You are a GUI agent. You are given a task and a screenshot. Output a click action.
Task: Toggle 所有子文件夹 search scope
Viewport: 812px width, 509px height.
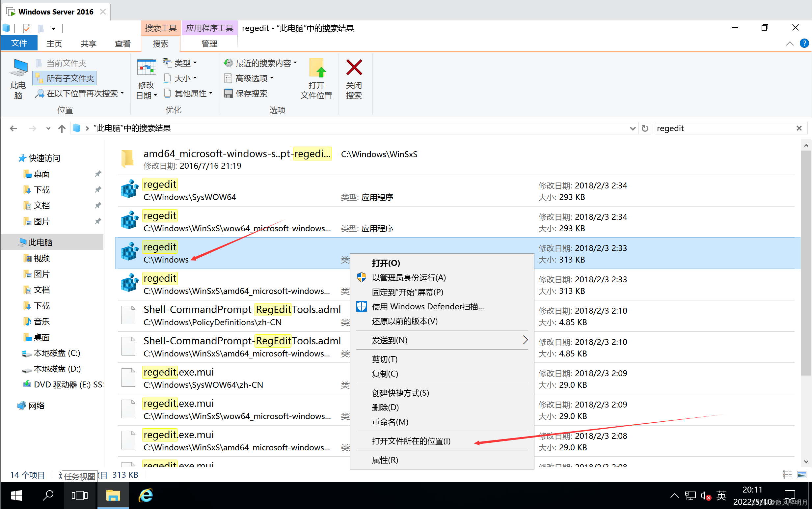(65, 78)
